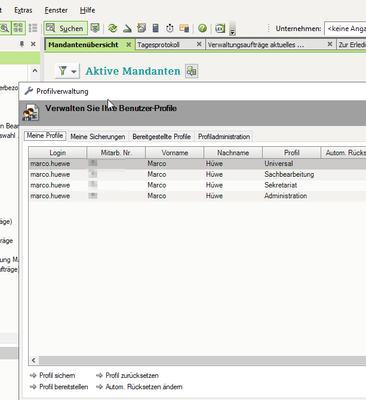Click the Nachname column header

point(233,153)
